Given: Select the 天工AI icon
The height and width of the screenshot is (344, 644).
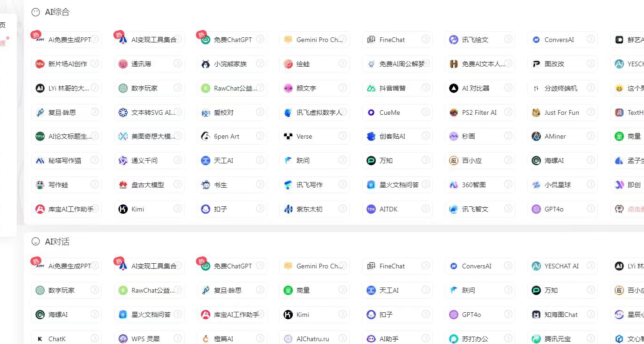Looking at the screenshot, I should [x=205, y=160].
